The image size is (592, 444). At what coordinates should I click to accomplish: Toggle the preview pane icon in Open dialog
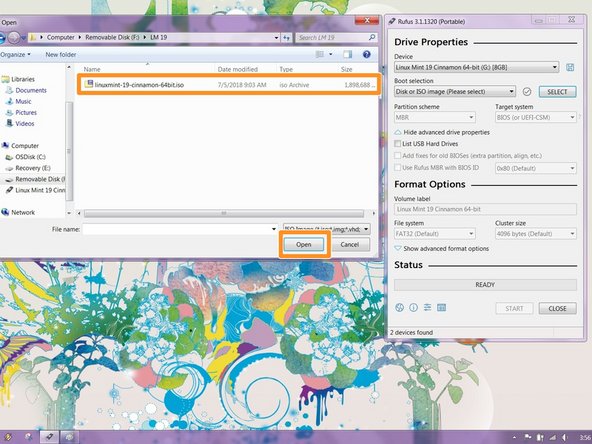pyautogui.click(x=347, y=54)
